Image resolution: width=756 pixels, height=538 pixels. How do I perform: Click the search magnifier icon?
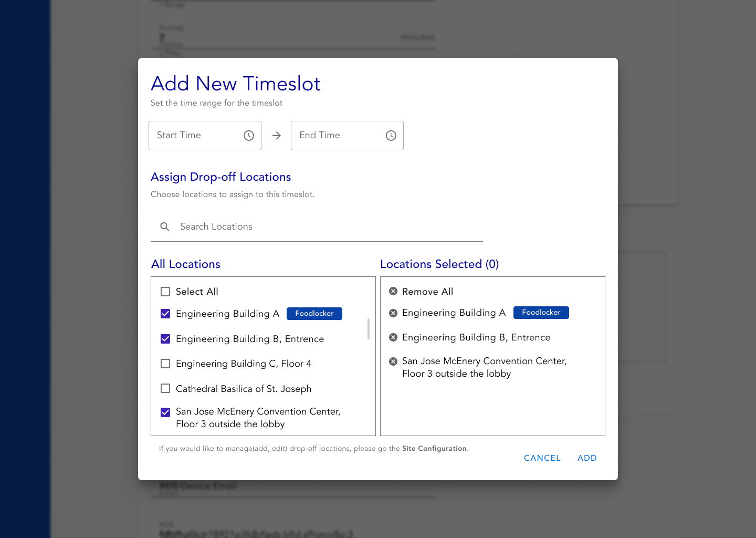coord(165,226)
